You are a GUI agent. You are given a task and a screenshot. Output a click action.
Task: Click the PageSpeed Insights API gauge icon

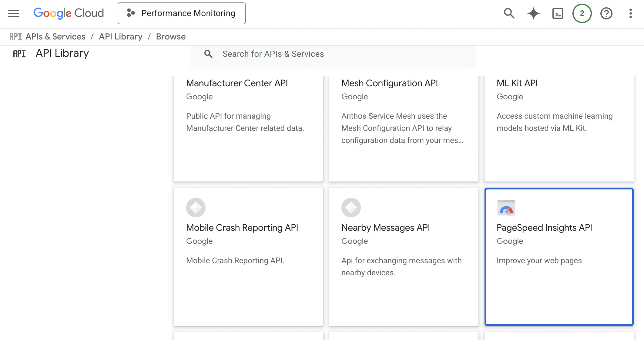(x=505, y=208)
